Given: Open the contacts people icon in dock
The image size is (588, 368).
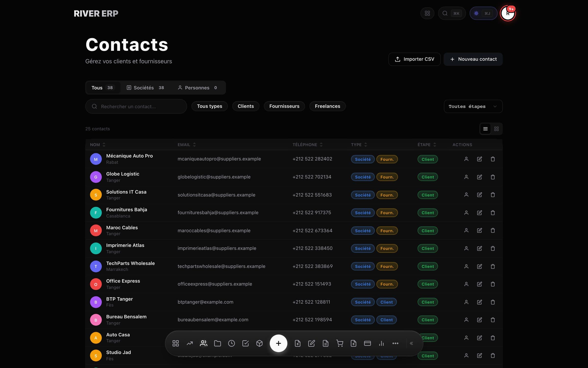Looking at the screenshot, I should (204, 343).
